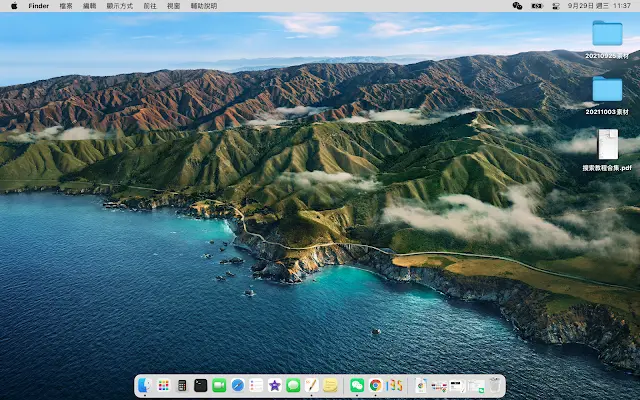Launch FaceTime from the dock
This screenshot has height=400, width=640.
click(219, 385)
